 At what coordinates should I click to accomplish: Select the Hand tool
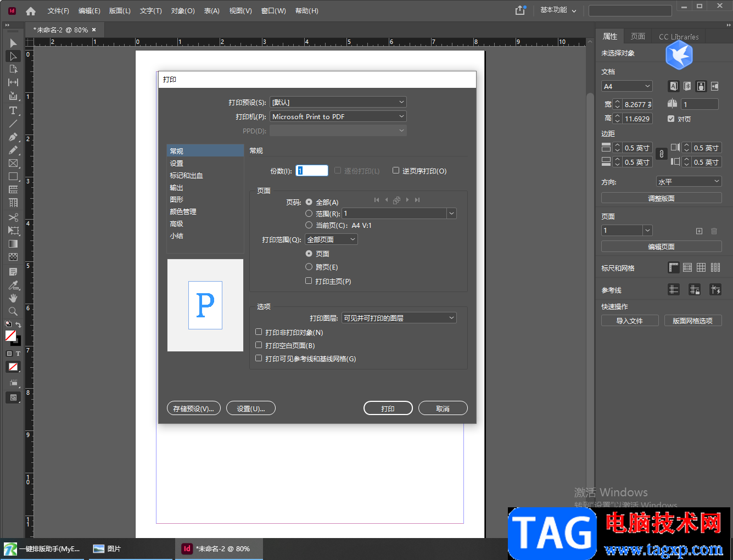coord(13,298)
